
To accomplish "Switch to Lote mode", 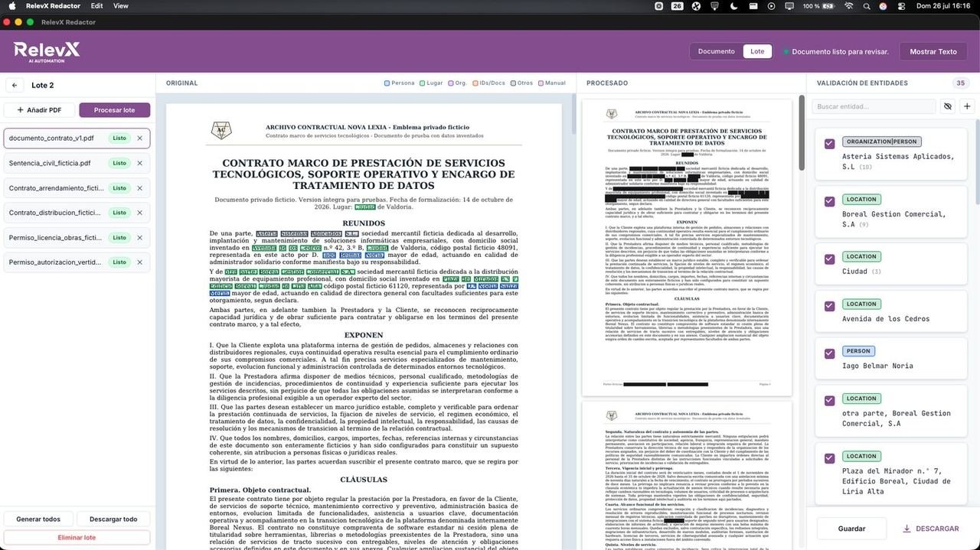I will coord(756,51).
